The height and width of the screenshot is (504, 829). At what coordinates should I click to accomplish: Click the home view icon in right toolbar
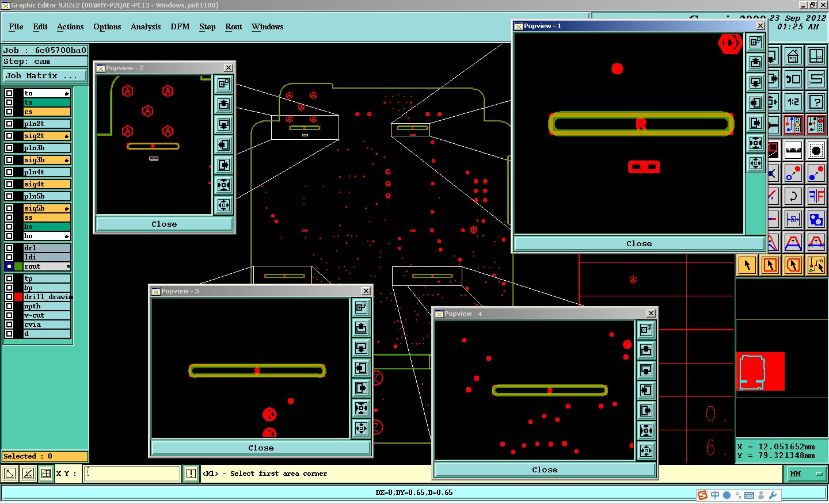(x=793, y=56)
